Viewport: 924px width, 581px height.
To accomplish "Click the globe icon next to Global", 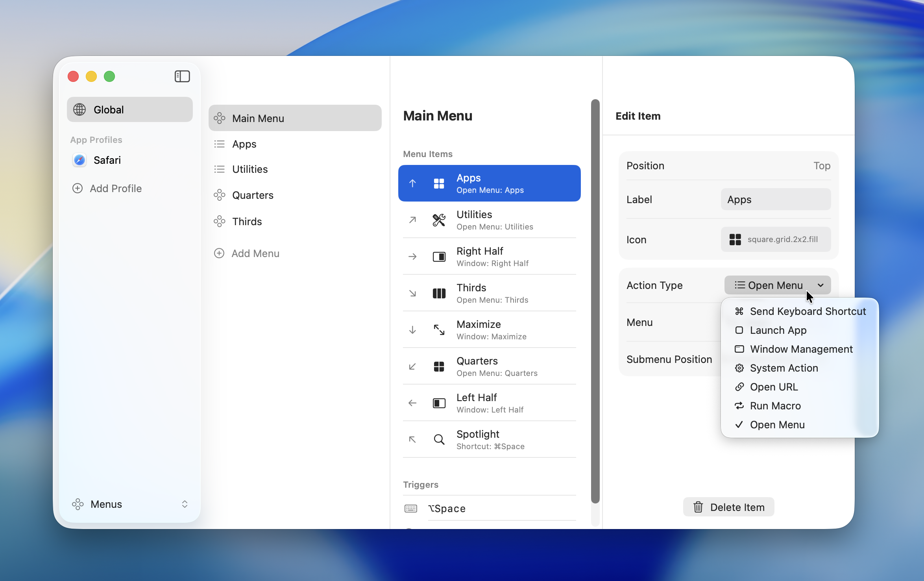I will pyautogui.click(x=79, y=109).
